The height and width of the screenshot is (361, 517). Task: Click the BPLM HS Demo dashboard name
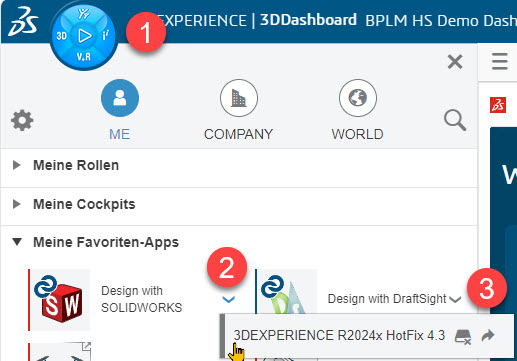(x=441, y=21)
